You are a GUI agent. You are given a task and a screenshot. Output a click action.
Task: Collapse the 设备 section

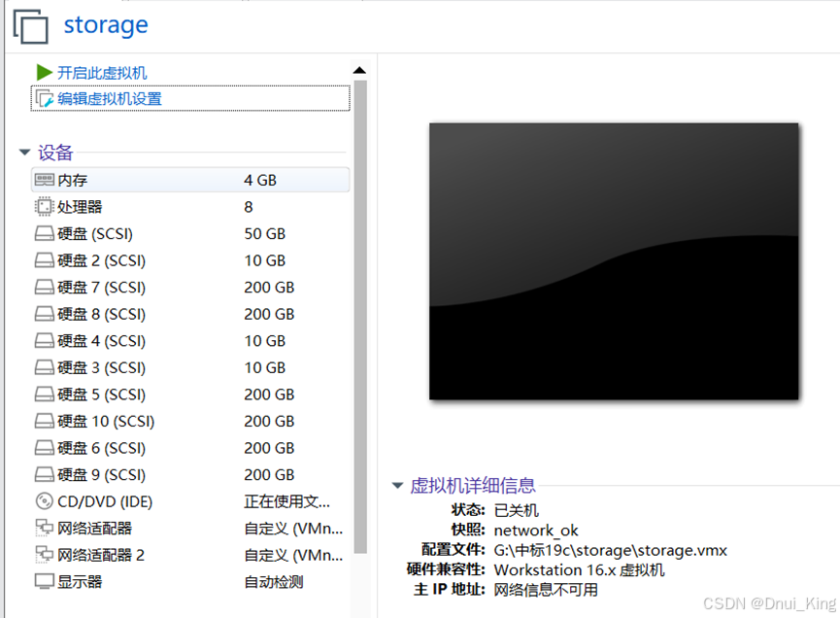click(24, 153)
